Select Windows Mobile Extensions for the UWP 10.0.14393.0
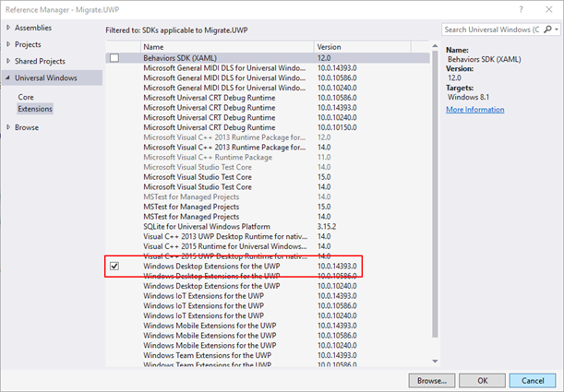Image resolution: width=564 pixels, height=392 pixels. pos(268,326)
